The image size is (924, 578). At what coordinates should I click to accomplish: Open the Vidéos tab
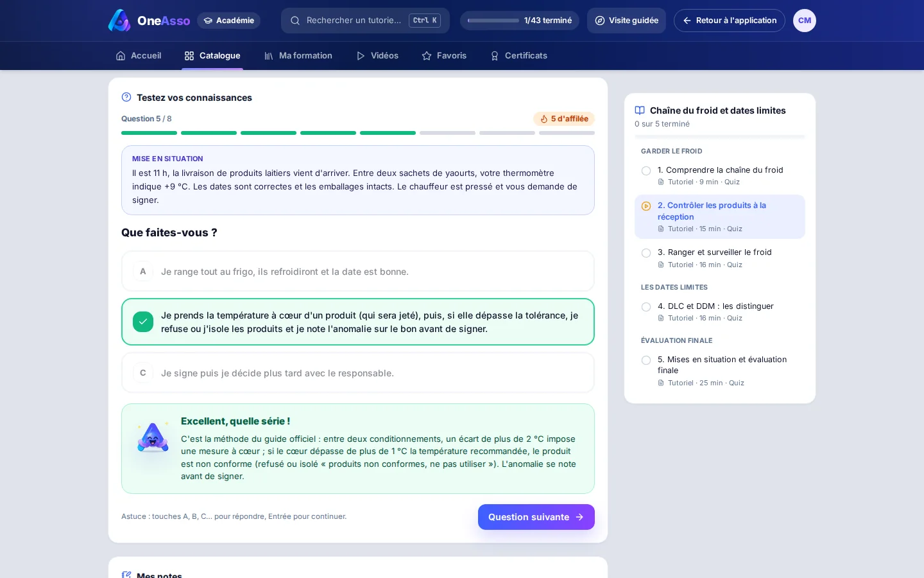[x=377, y=56]
